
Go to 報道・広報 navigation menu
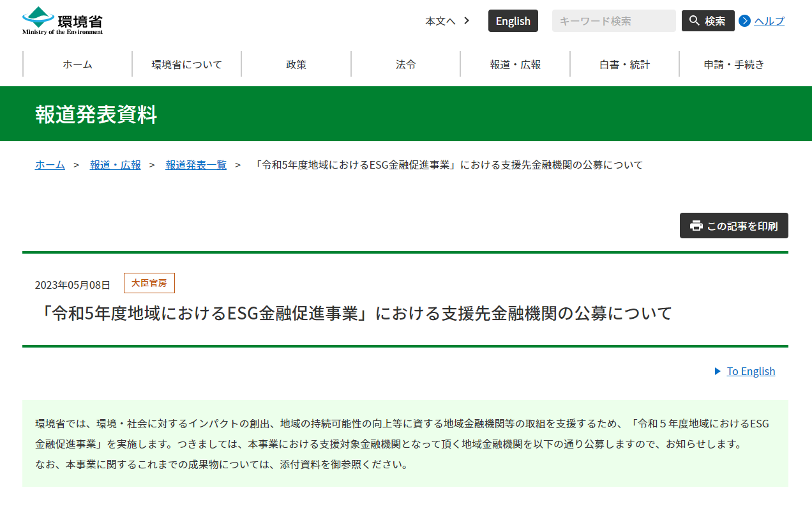tap(515, 64)
